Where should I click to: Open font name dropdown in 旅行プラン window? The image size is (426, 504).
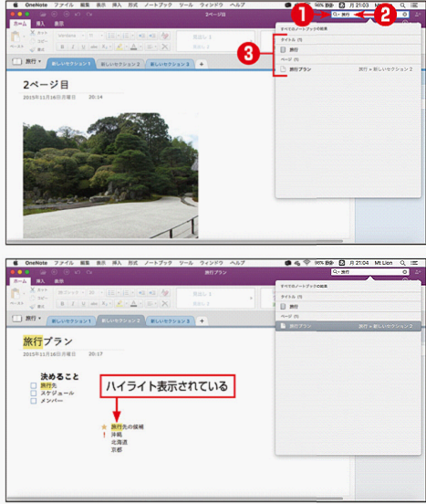click(x=71, y=292)
